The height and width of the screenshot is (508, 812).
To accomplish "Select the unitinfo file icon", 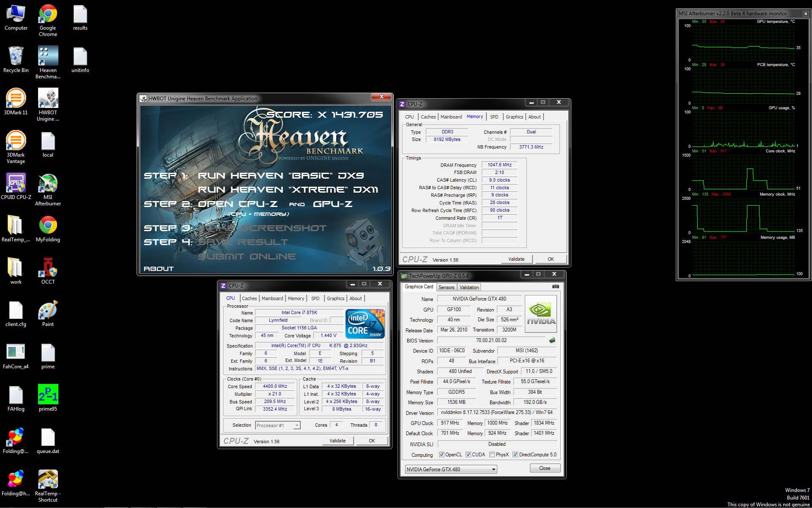I will coord(80,60).
